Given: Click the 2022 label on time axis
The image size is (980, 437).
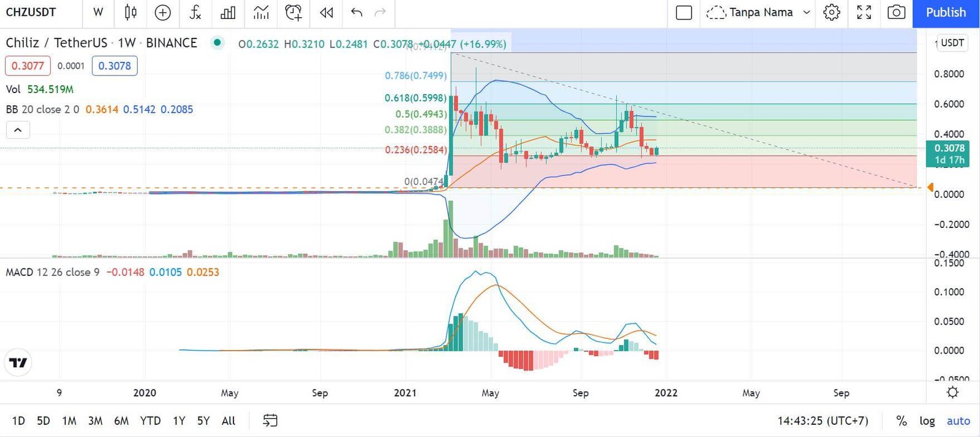Looking at the screenshot, I should click(x=666, y=393).
